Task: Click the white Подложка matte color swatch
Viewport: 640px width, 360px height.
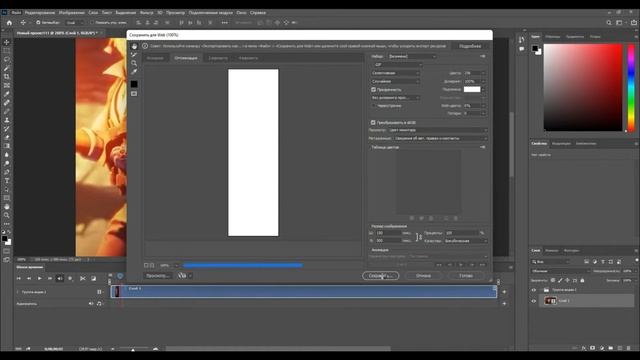Action: [472, 89]
